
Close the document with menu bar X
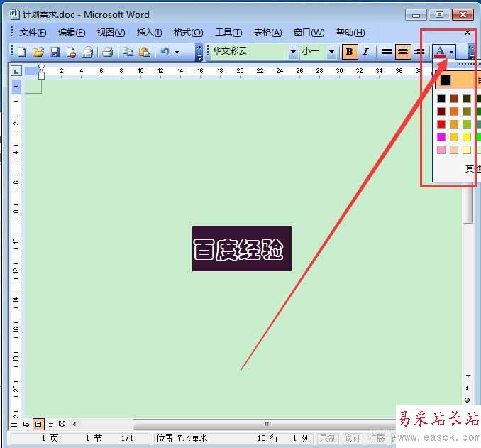pyautogui.click(x=468, y=32)
